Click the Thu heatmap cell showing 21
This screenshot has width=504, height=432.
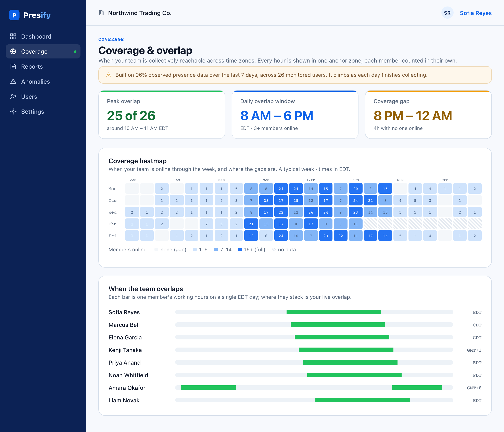pos(251,224)
